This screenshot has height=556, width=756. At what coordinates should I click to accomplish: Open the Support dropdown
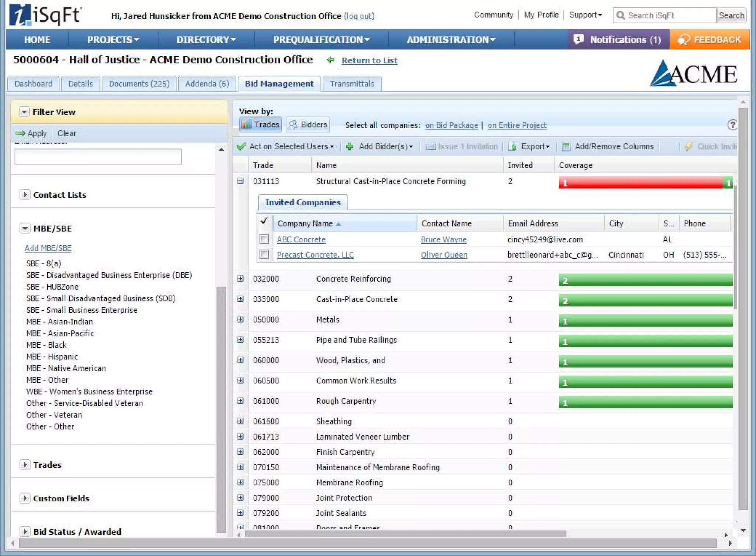tap(585, 15)
